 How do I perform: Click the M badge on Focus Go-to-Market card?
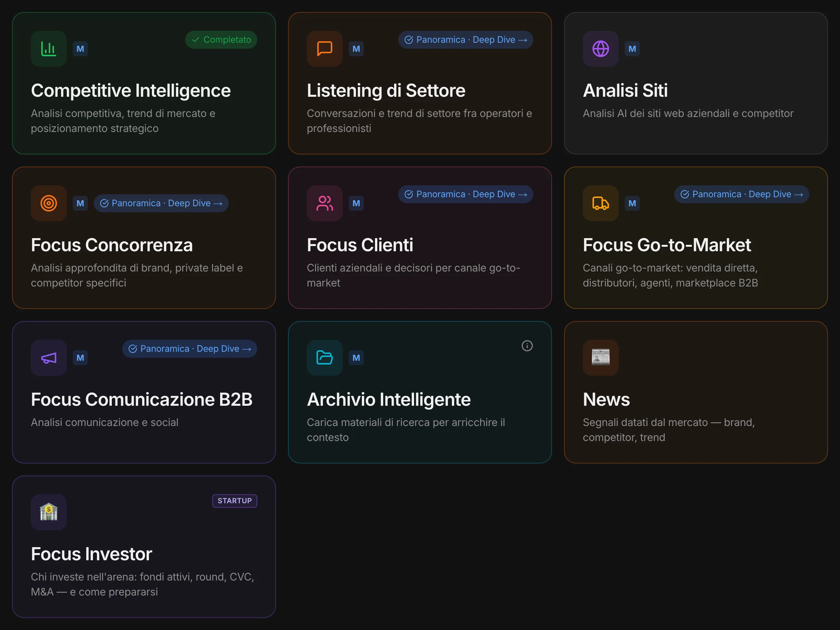pyautogui.click(x=632, y=203)
